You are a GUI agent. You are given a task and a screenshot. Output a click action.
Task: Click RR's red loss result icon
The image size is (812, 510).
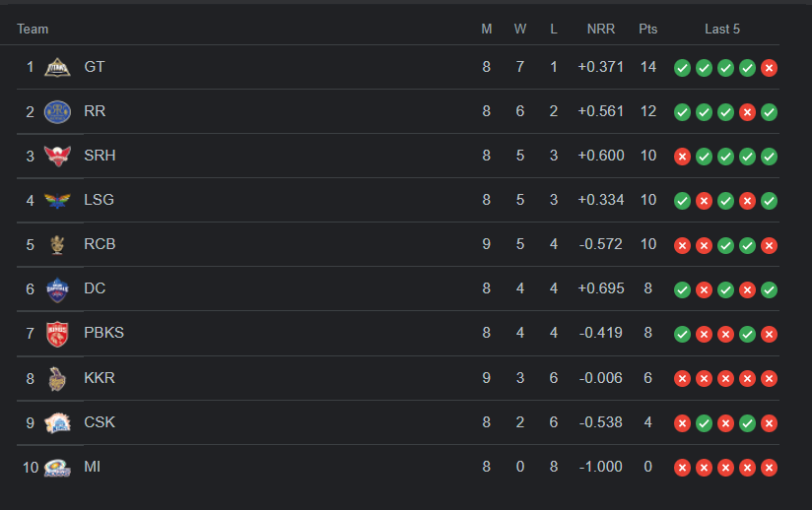(748, 112)
